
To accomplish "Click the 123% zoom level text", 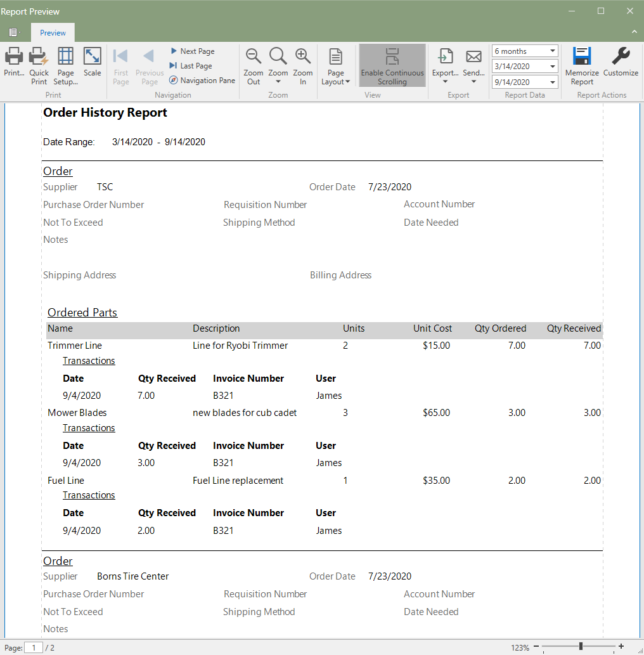I will 520,647.
